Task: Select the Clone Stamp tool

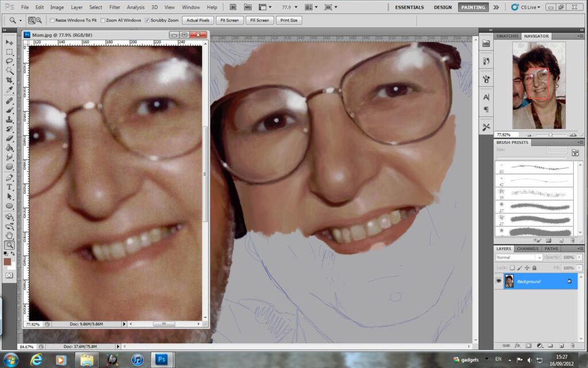Action: click(10, 120)
